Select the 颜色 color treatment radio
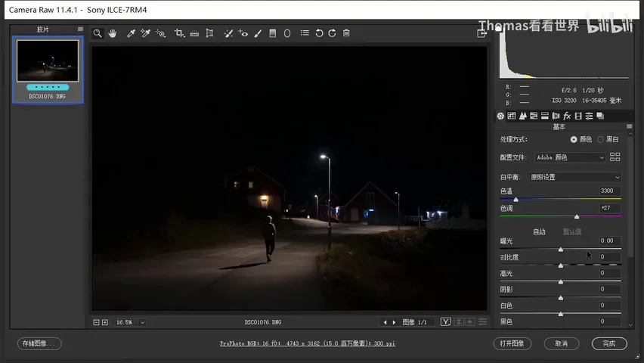This screenshot has width=644, height=363. (x=574, y=140)
